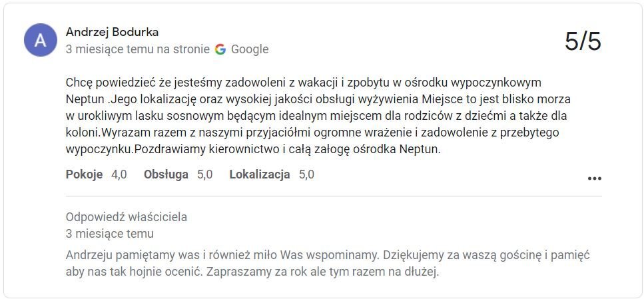This screenshot has width=644, height=301.
Task: Click the 5,0 value next to Obsługa
Action: 205,175
